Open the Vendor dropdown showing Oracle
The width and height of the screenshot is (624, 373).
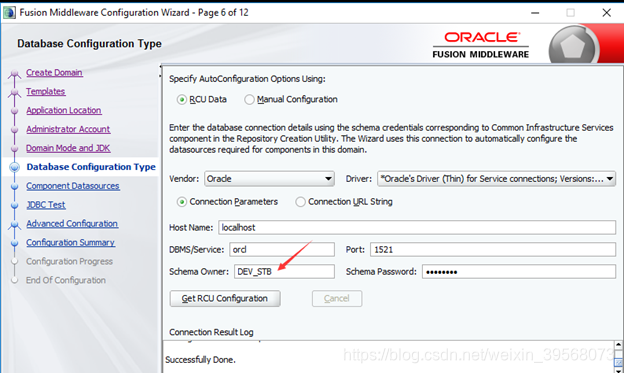[x=269, y=179]
